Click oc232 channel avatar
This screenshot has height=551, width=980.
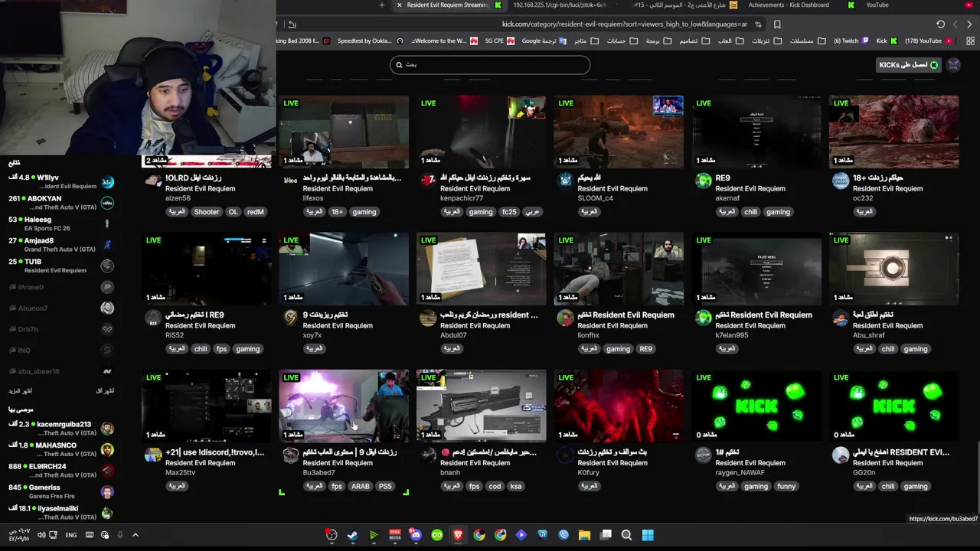tap(841, 181)
